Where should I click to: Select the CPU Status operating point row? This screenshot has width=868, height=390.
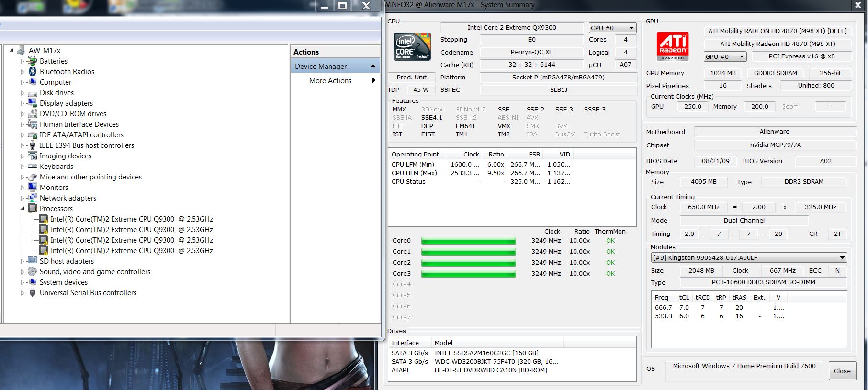coord(481,182)
